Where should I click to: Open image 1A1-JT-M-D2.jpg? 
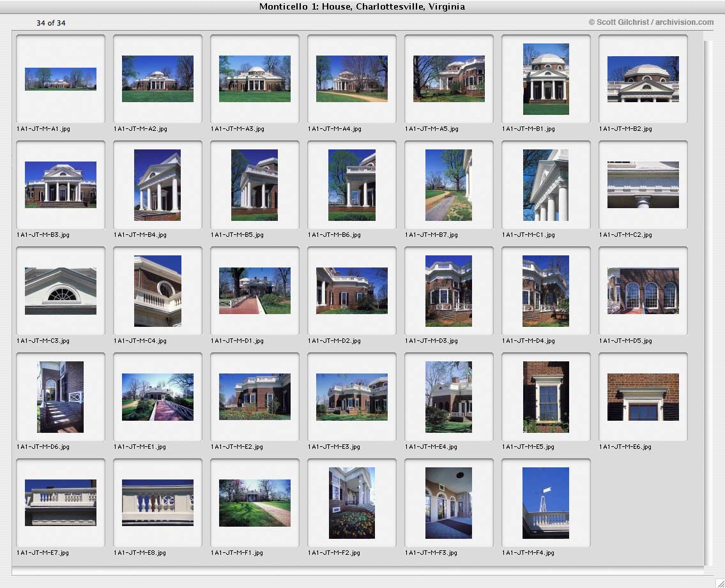[352, 290]
